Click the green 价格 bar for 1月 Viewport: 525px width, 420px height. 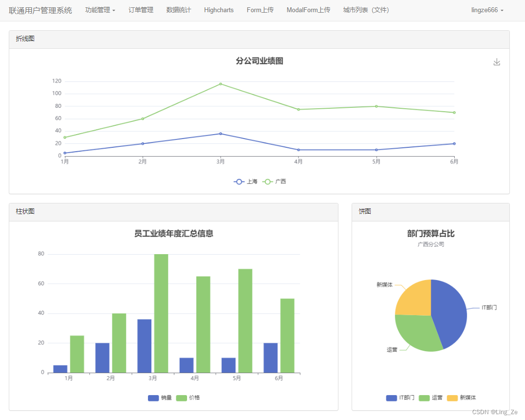tap(77, 354)
